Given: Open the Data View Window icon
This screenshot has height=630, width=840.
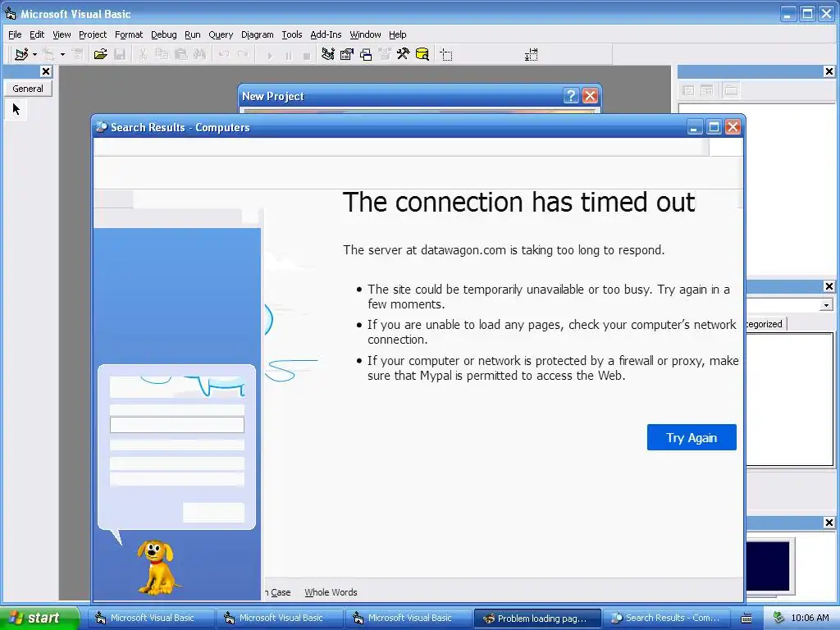Looking at the screenshot, I should click(x=422, y=54).
